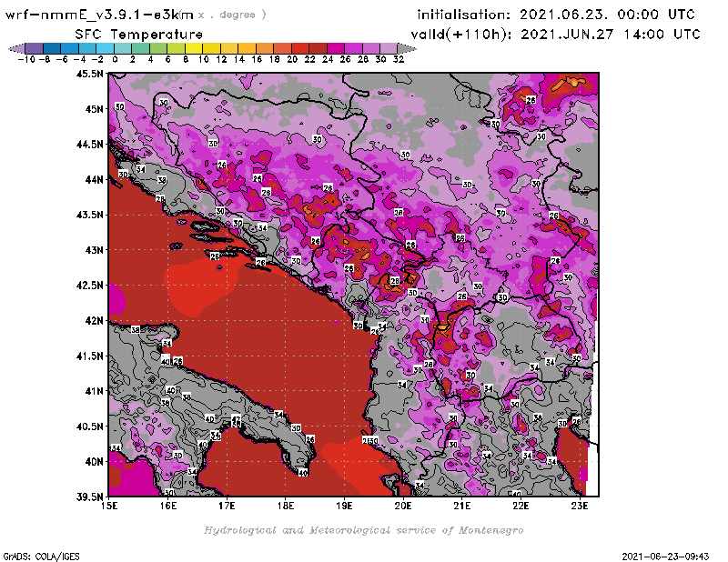The height and width of the screenshot is (562, 728).
Task: Click the 22E longitude label
Action: coord(521,506)
